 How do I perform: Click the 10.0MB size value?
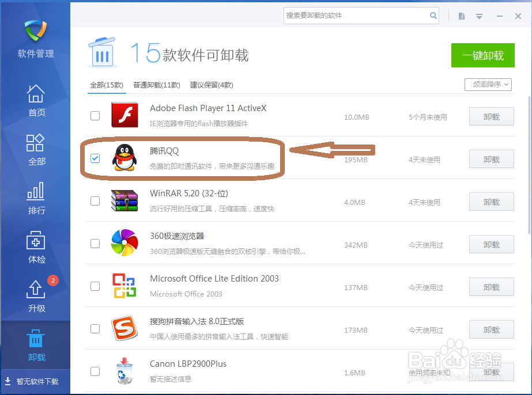click(357, 117)
